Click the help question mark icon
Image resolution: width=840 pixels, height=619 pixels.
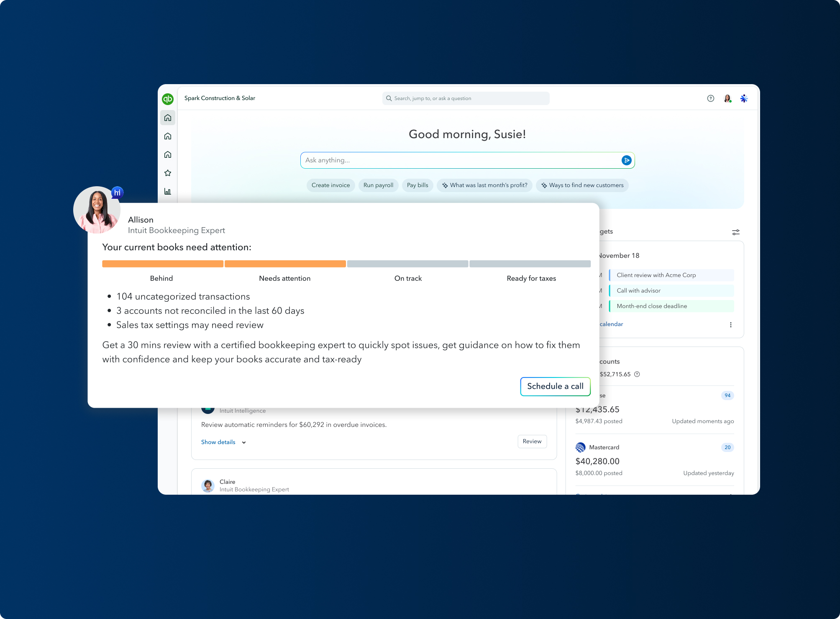point(710,98)
